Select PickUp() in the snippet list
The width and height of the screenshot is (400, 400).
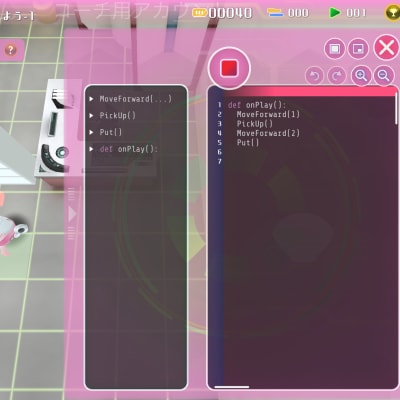pos(117,116)
